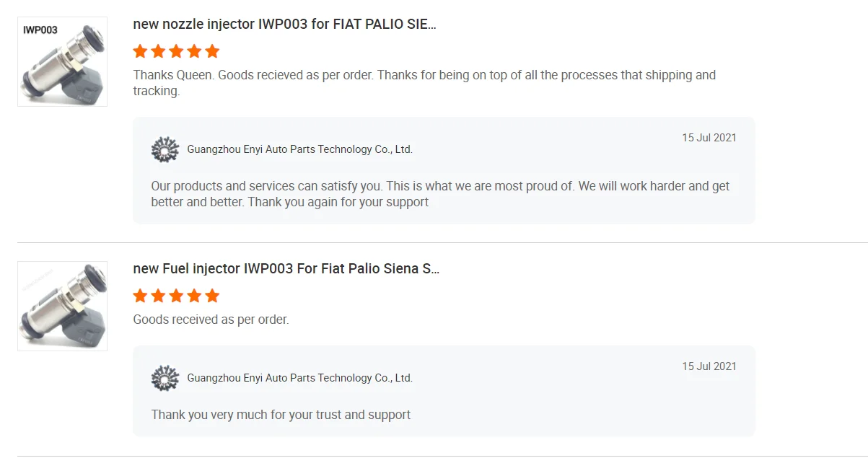Click last star of the Fuel injector review
This screenshot has height=458, width=868.
[212, 296]
